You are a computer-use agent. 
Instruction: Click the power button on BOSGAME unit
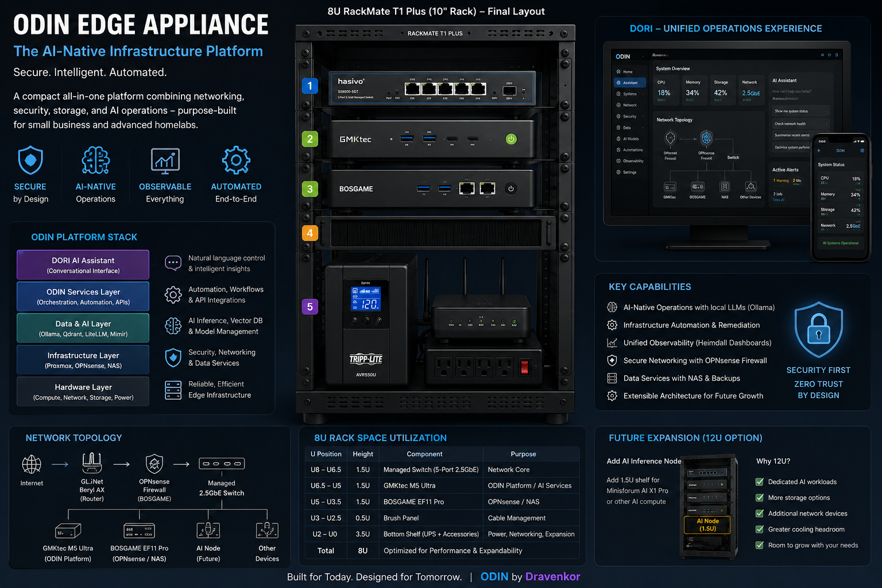click(510, 188)
